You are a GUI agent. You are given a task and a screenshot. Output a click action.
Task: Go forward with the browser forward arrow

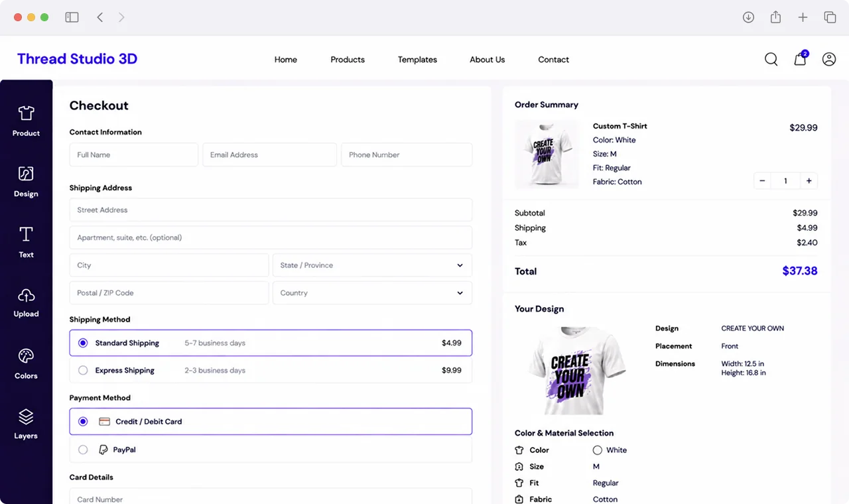click(x=121, y=17)
